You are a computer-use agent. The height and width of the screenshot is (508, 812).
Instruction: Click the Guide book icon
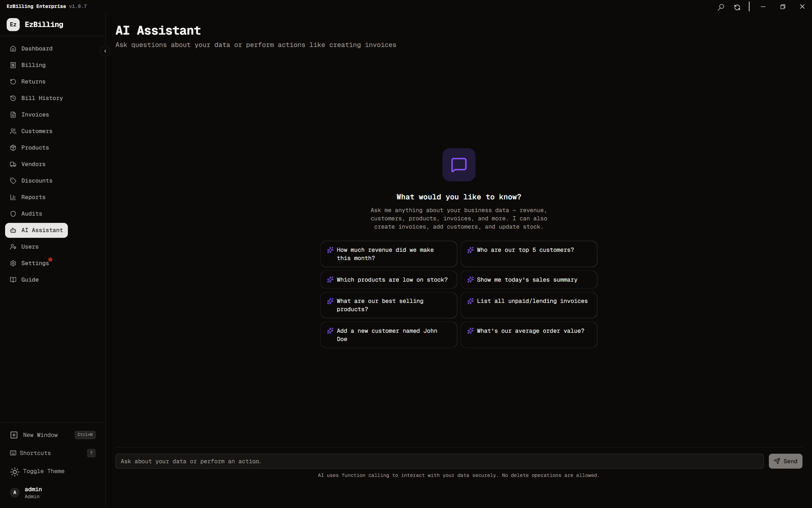pyautogui.click(x=13, y=280)
